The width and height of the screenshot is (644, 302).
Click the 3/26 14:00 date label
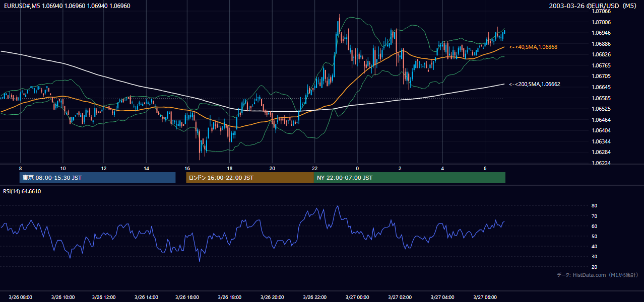coord(147,297)
